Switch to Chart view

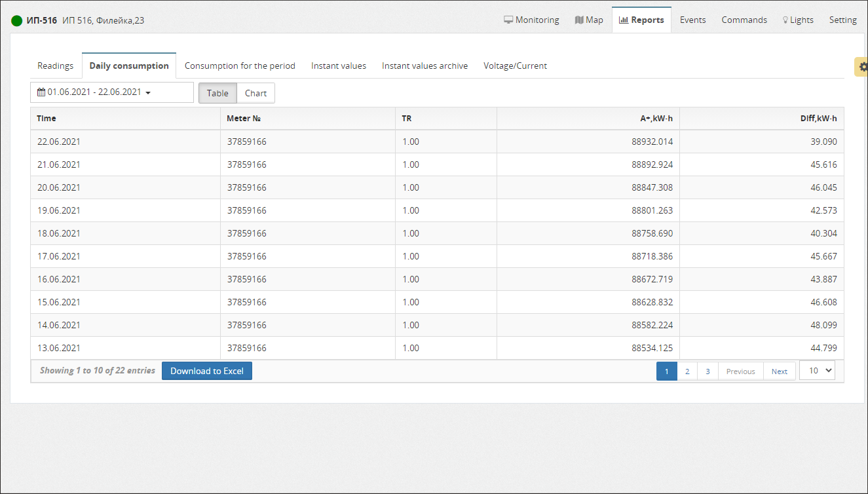[255, 93]
